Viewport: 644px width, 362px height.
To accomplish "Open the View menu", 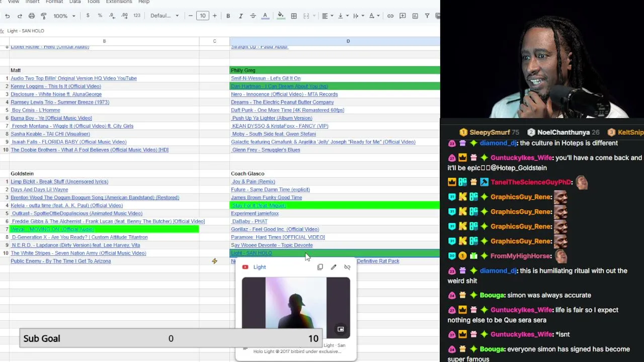I will pos(14,2).
